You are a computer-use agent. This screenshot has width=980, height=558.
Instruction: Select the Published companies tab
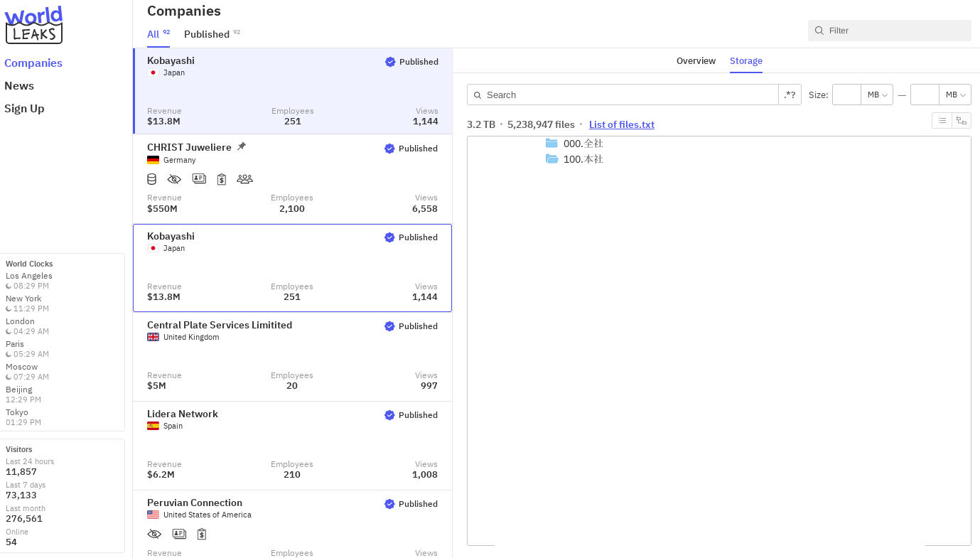(207, 34)
